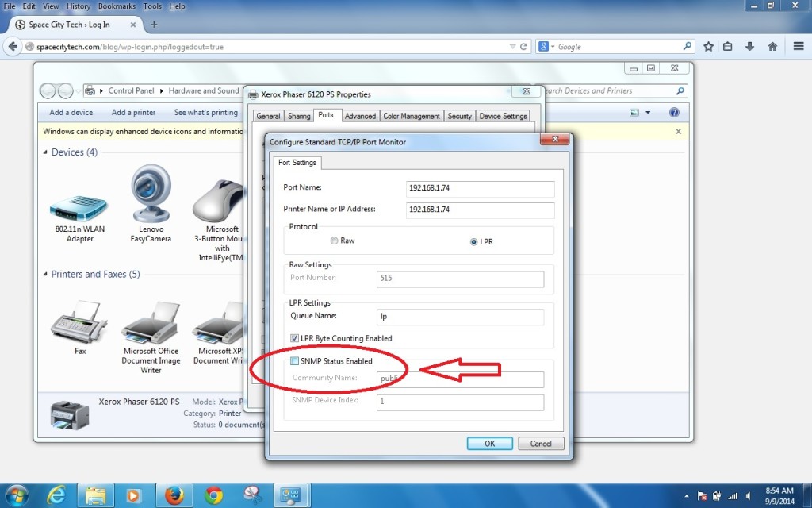Open Color Management tab in Printer Properties
This screenshot has height=508, width=812.
pyautogui.click(x=412, y=116)
